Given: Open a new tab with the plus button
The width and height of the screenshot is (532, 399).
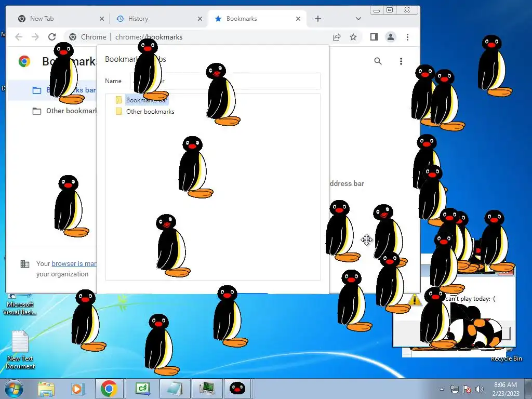Looking at the screenshot, I should click(317, 19).
